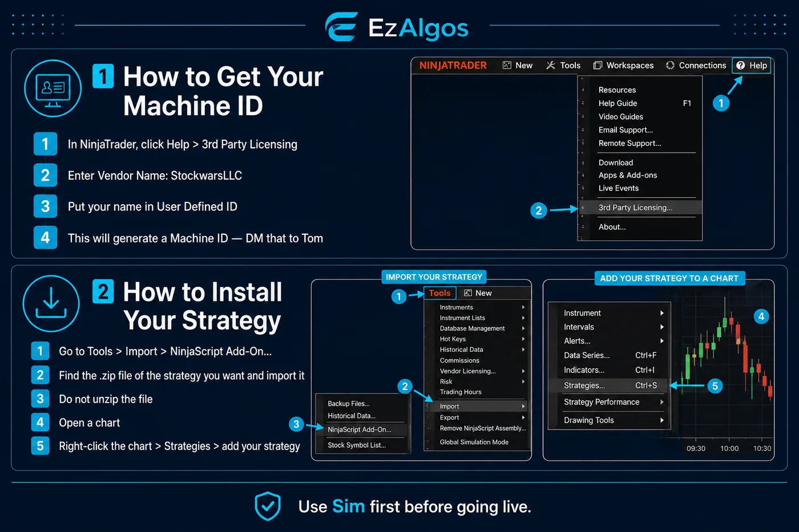Open Tools menu in top NinjaTrader bar
799x532 pixels.
point(563,66)
